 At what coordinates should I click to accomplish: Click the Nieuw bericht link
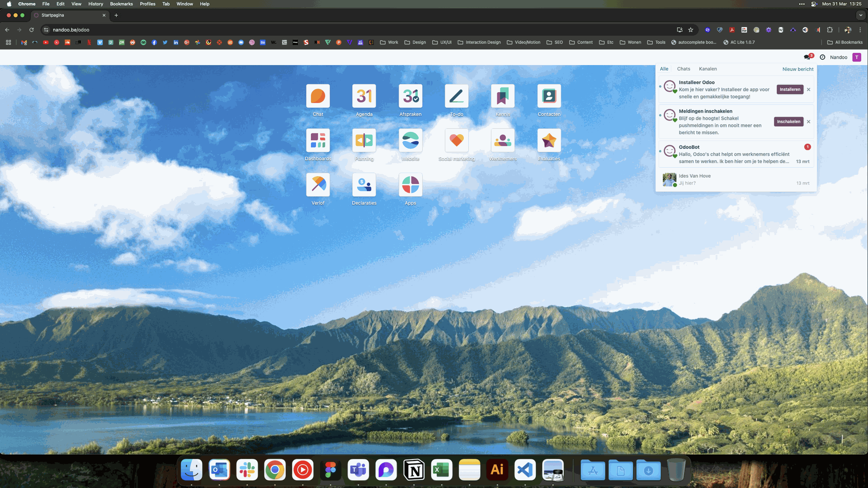point(797,69)
